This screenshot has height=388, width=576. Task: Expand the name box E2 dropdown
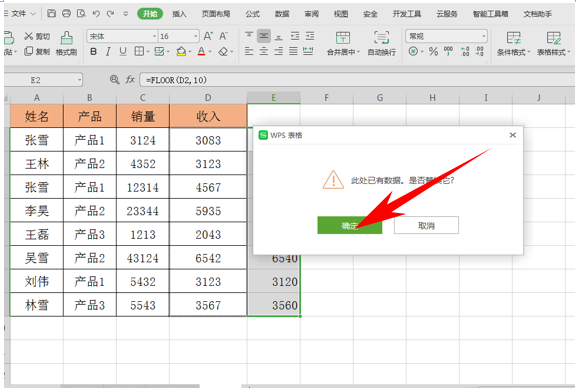point(79,80)
